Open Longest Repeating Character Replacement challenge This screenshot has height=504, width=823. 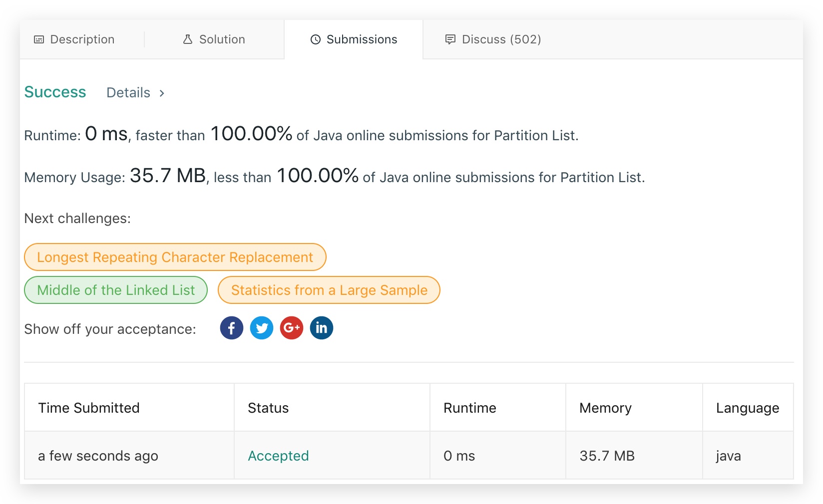tap(175, 257)
